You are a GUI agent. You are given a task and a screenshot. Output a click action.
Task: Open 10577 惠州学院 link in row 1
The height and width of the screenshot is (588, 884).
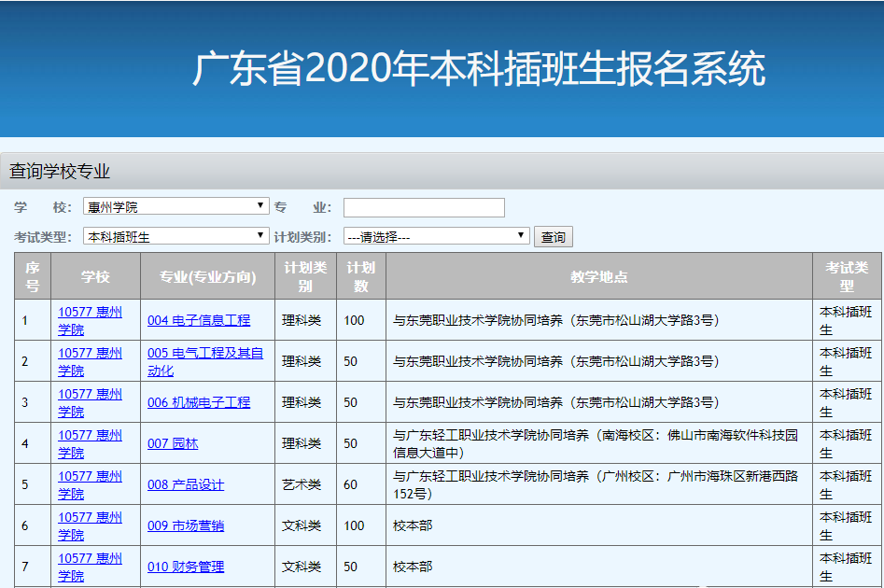pyautogui.click(x=90, y=320)
